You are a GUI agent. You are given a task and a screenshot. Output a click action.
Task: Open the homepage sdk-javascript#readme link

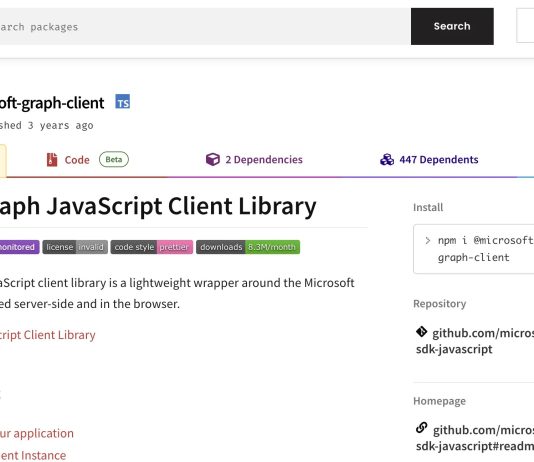click(475, 438)
